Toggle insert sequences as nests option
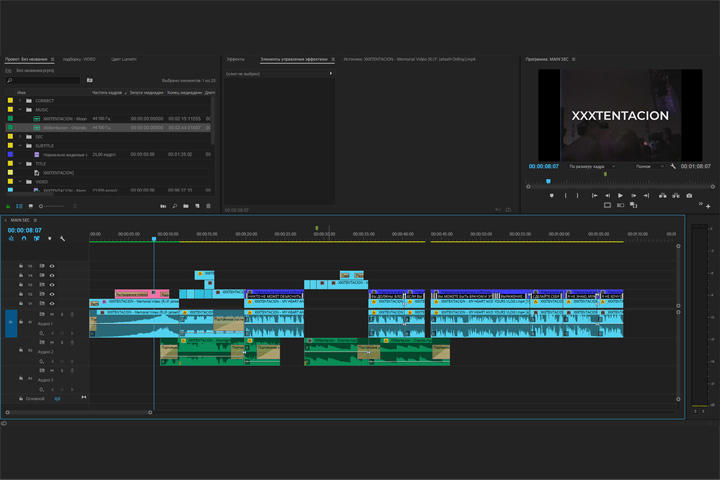This screenshot has height=480, width=720. (11, 239)
